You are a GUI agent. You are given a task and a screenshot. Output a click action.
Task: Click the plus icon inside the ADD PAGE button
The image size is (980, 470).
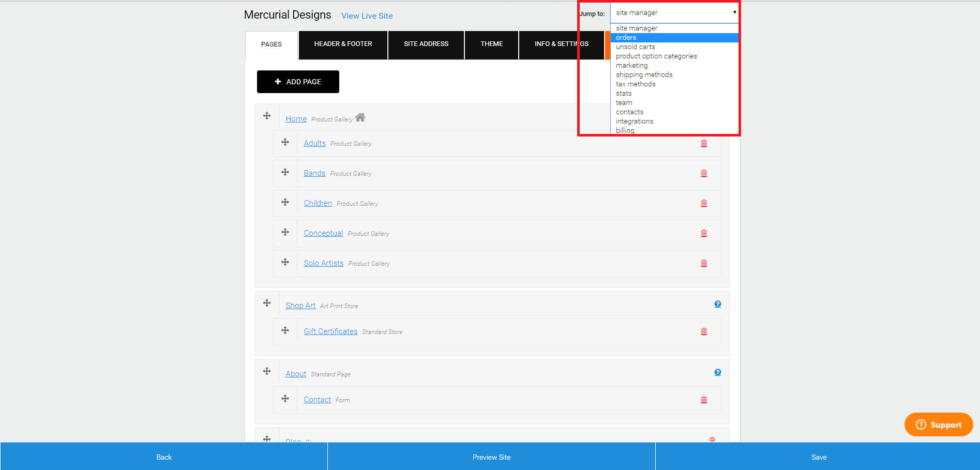[278, 81]
